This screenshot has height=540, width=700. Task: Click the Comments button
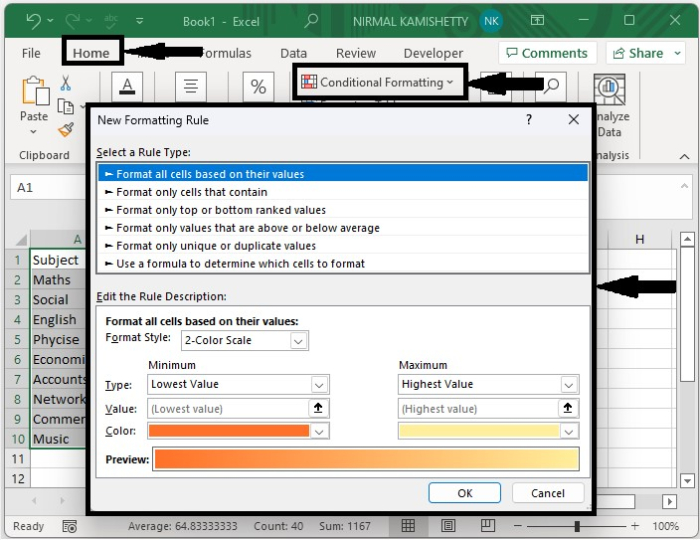point(547,53)
